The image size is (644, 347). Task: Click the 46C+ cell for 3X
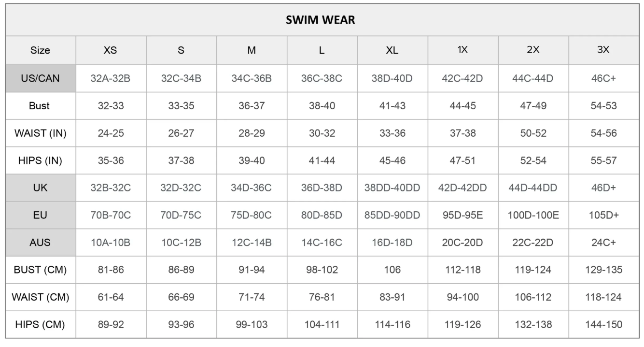click(x=603, y=78)
